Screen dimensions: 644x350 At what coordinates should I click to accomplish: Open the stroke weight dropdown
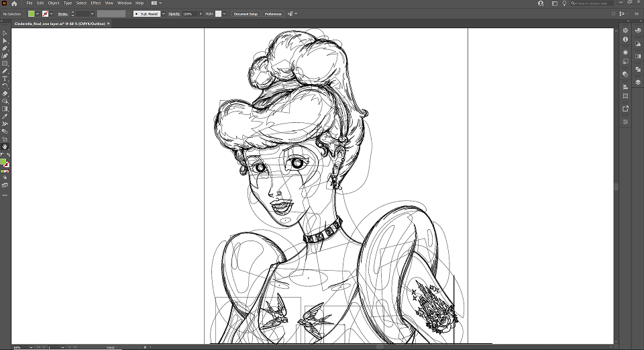tap(92, 13)
